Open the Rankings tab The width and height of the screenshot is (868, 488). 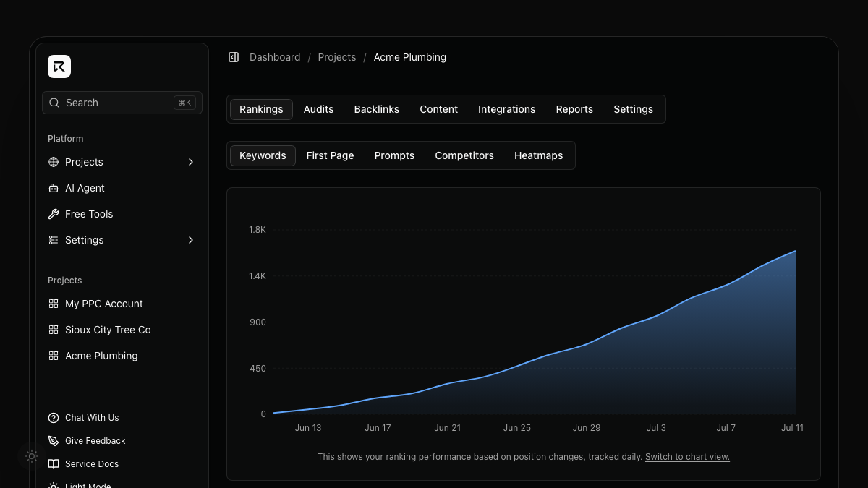click(261, 109)
